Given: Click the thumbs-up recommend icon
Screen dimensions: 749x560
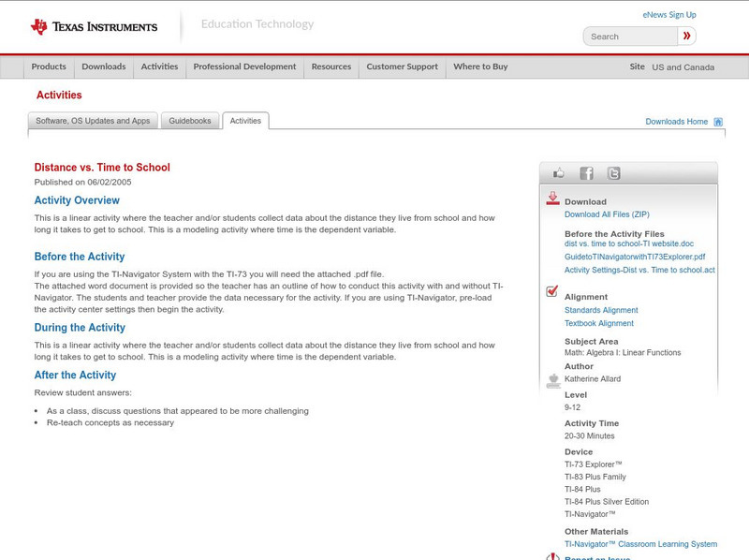Looking at the screenshot, I should pyautogui.click(x=561, y=170).
